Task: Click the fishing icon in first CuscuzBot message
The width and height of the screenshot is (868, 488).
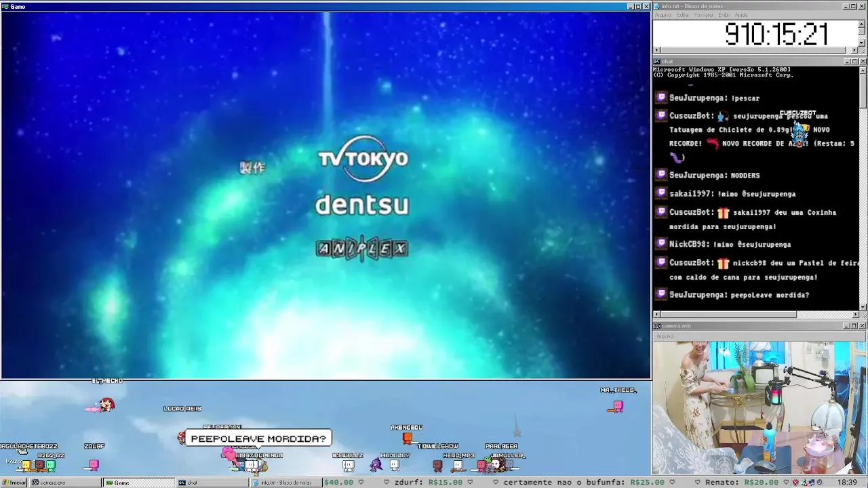Action: 723,116
